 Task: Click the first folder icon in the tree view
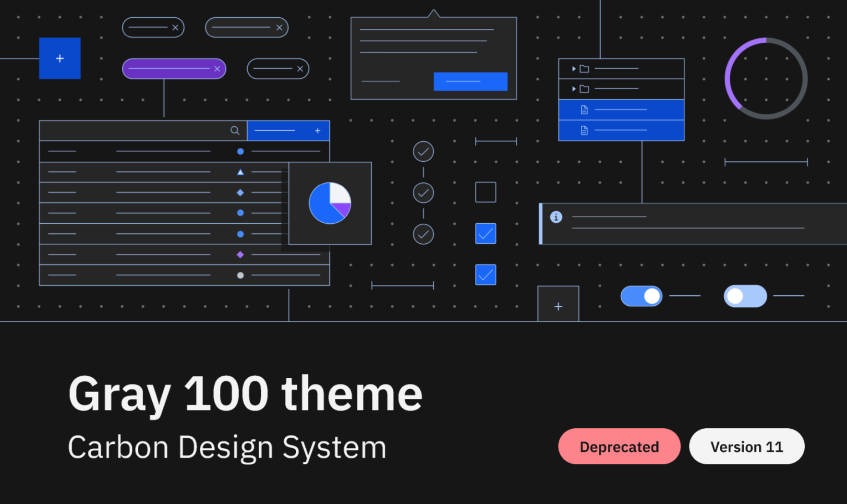[584, 69]
